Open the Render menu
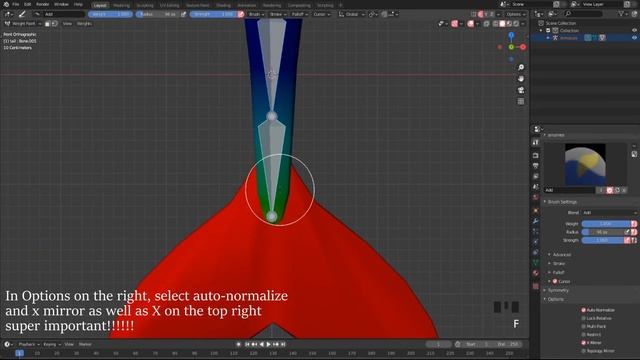This screenshot has width=640, height=360. [x=42, y=4]
